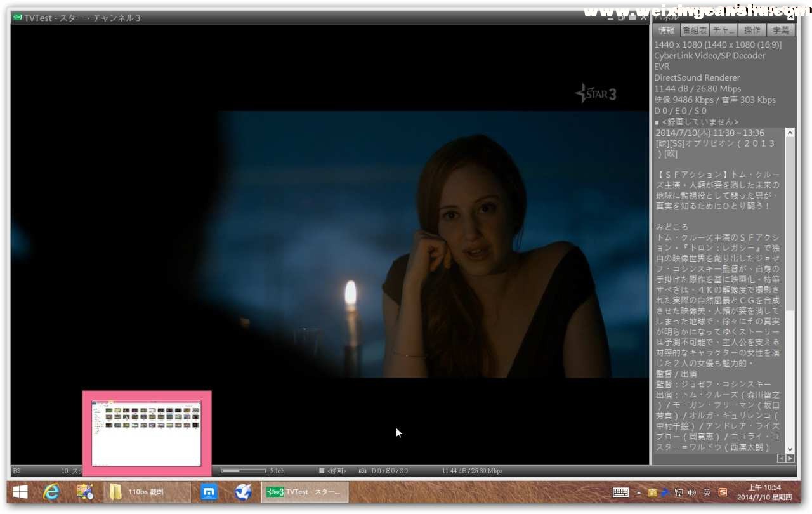Screen dimensions: 812x514
Task: Click the <録画していません> recording status text
Action: pyautogui.click(x=700, y=122)
